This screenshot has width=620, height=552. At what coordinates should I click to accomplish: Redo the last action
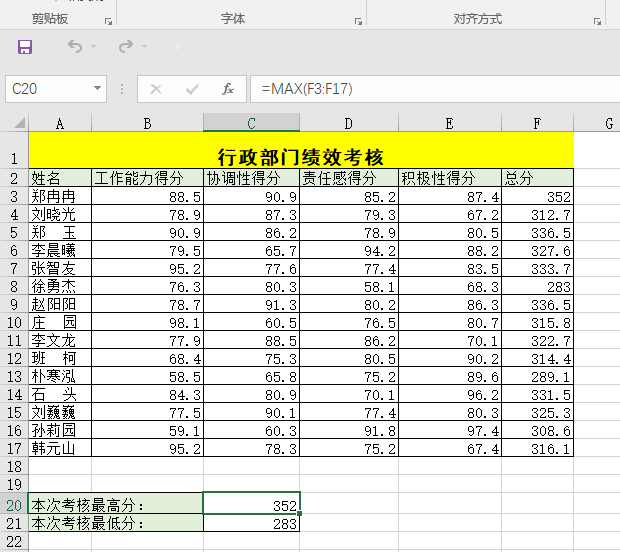click(126, 47)
